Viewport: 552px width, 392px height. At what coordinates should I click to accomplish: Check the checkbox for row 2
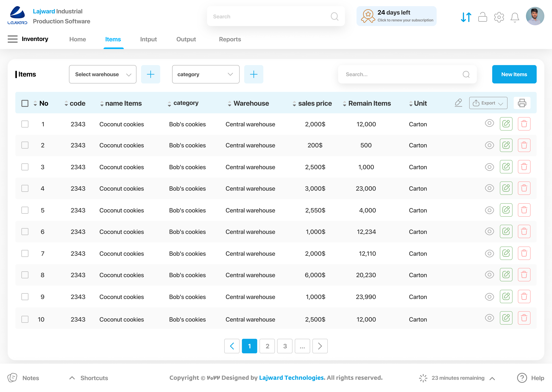[25, 145]
